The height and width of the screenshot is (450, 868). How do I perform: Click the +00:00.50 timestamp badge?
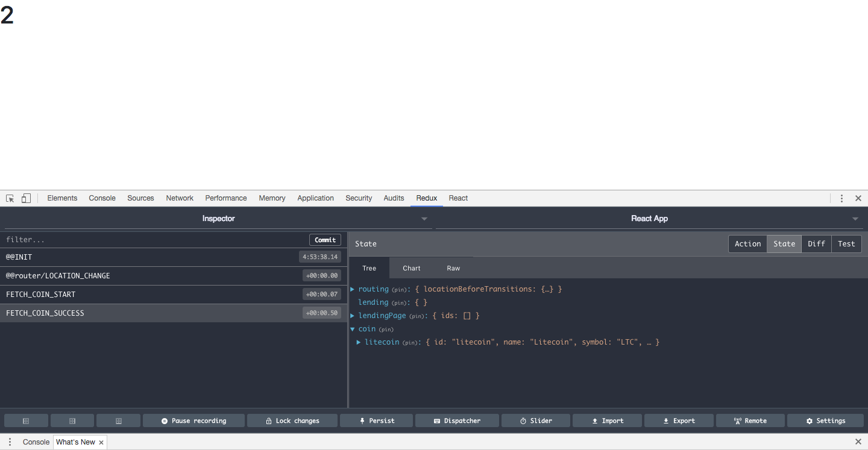coord(322,313)
